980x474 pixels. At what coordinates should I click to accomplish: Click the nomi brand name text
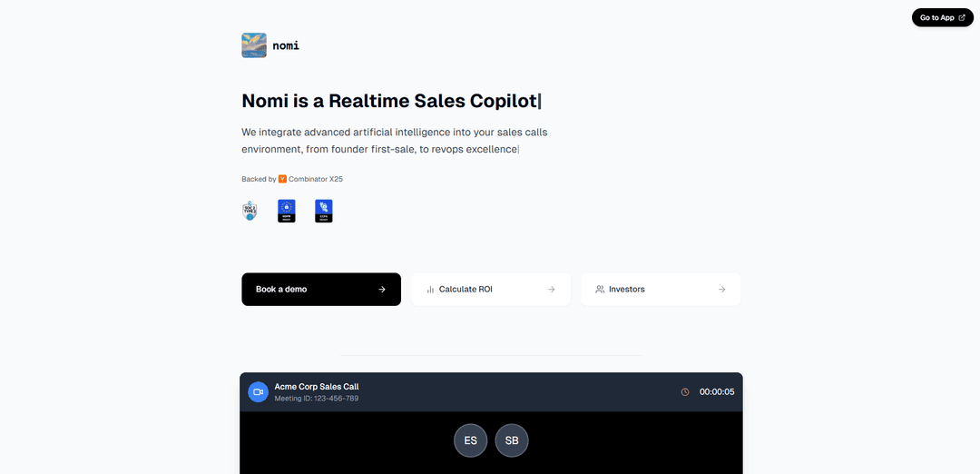tap(286, 45)
